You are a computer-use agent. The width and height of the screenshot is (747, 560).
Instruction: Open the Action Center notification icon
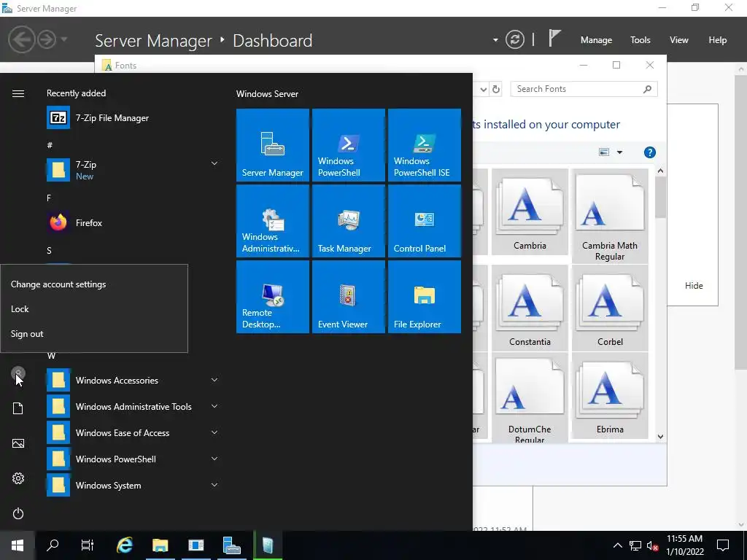point(723,545)
